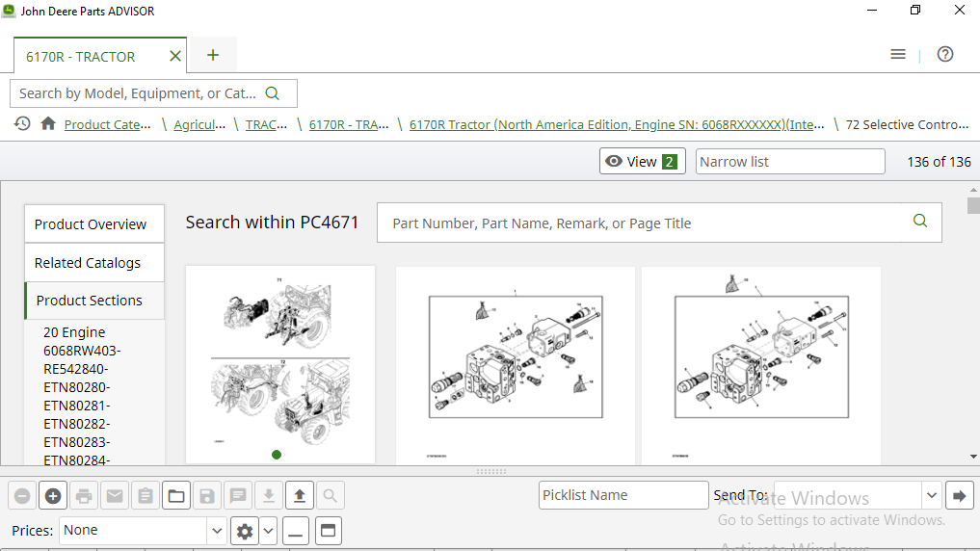Open picklist folder icon
This screenshot has height=551, width=980.
[176, 496]
